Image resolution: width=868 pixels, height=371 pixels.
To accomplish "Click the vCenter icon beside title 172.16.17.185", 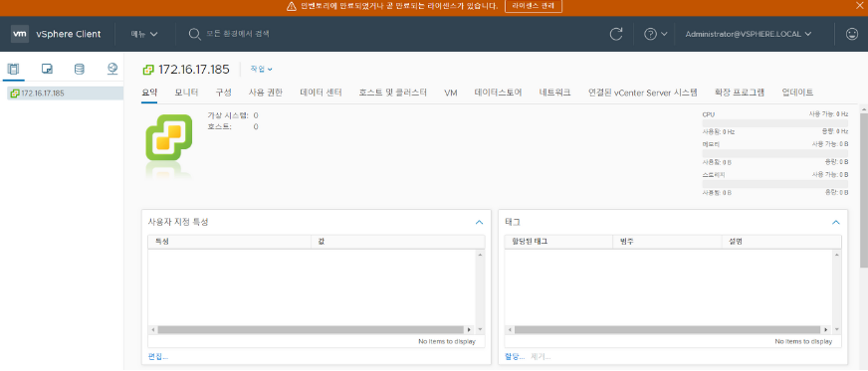I will 147,70.
